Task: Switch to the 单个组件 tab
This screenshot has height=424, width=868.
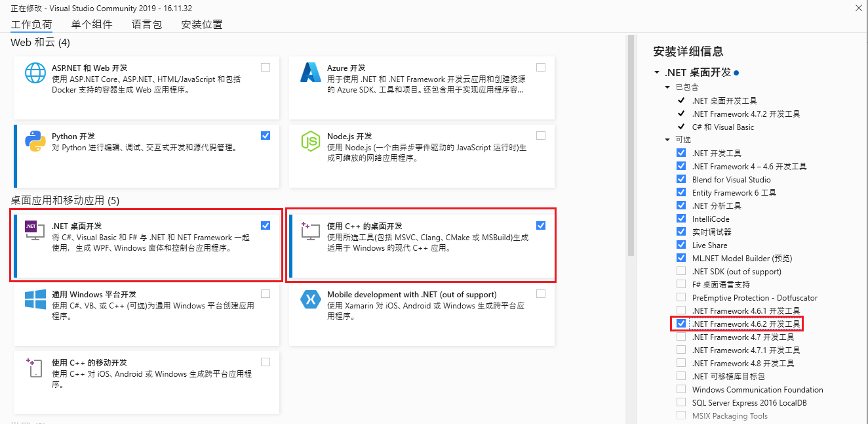Action: tap(92, 24)
